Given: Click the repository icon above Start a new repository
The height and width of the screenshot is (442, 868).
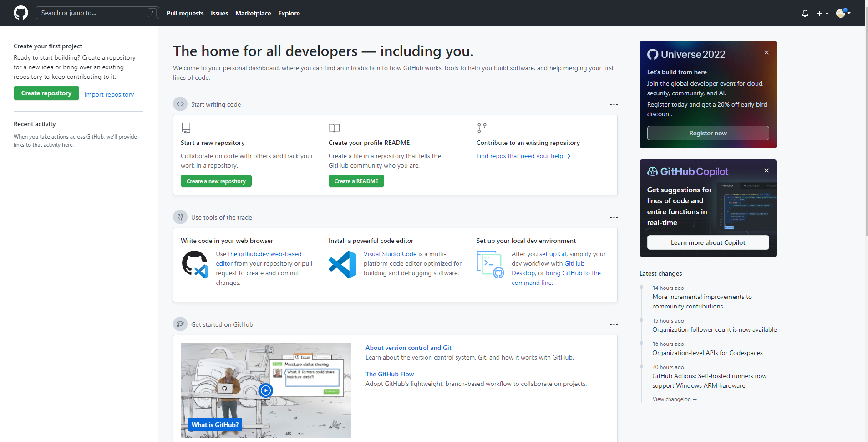Looking at the screenshot, I should (x=186, y=128).
